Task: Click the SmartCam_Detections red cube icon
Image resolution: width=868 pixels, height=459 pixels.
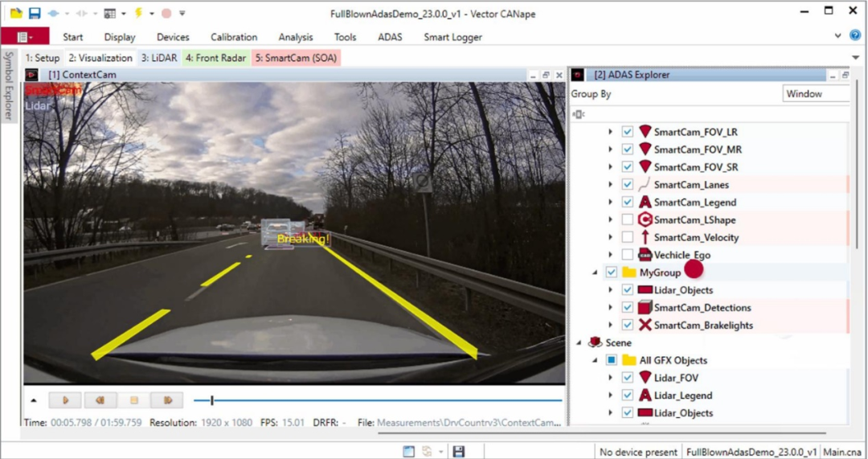Action: point(645,307)
